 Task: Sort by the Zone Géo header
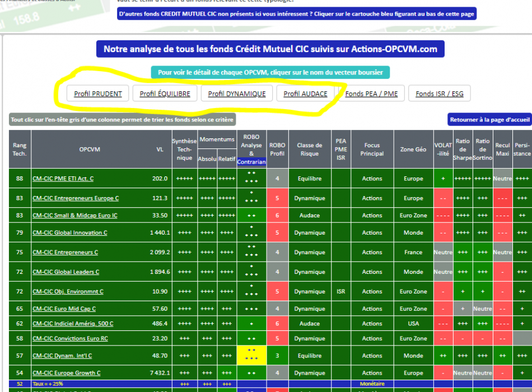coord(413,150)
